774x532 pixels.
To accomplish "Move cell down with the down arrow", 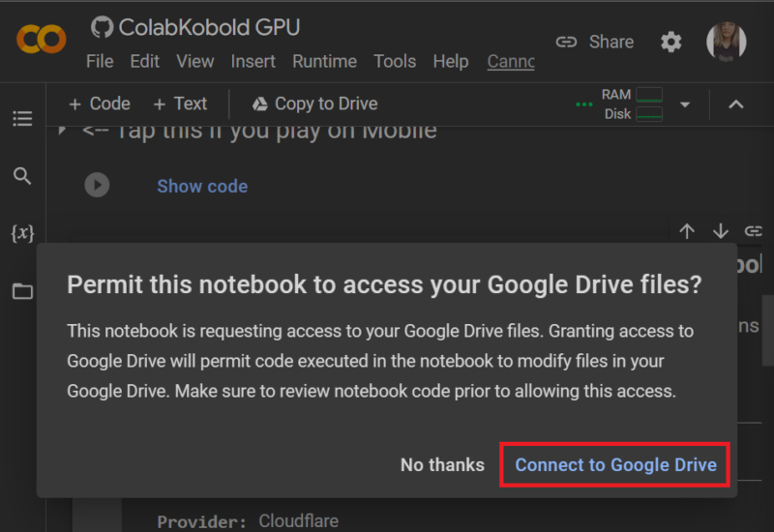I will pyautogui.click(x=720, y=230).
